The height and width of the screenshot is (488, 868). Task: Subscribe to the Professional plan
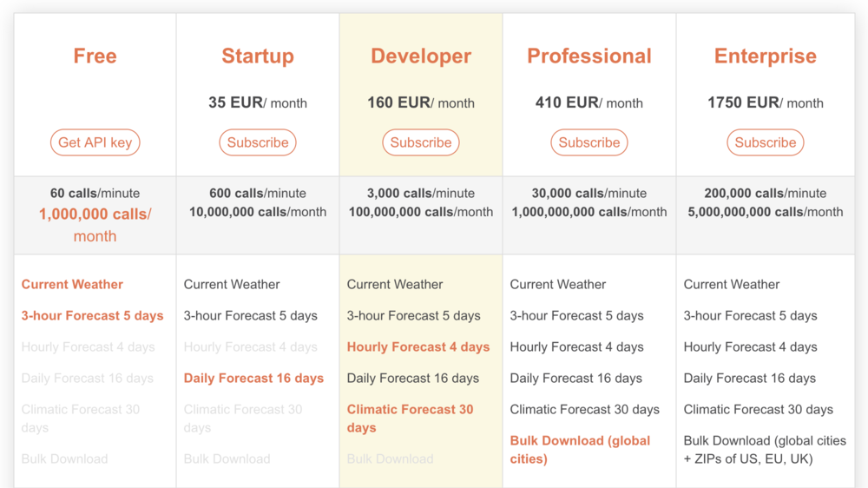point(589,142)
